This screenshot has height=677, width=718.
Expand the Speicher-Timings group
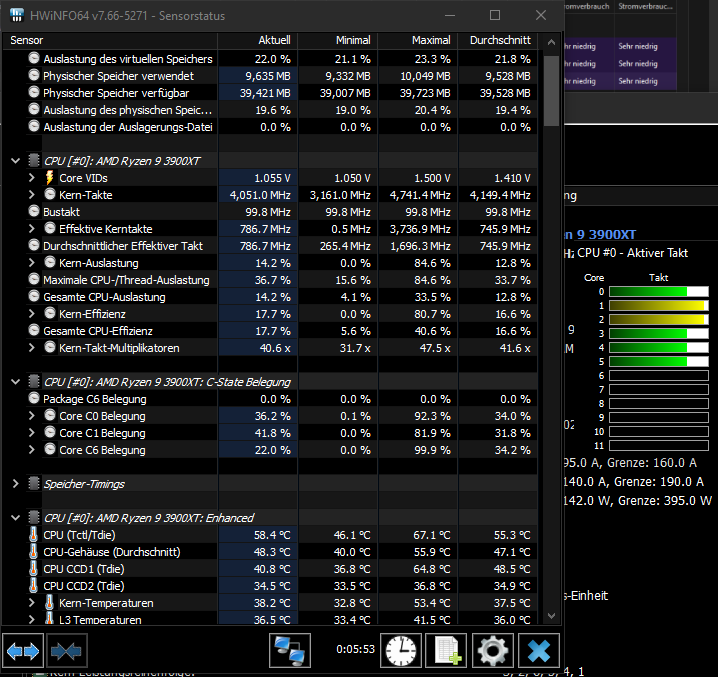pos(16,483)
